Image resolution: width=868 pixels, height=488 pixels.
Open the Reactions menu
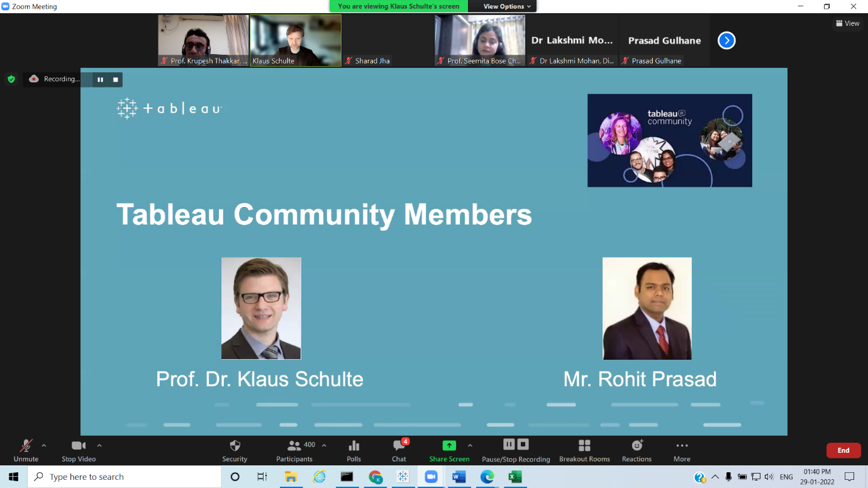click(637, 450)
